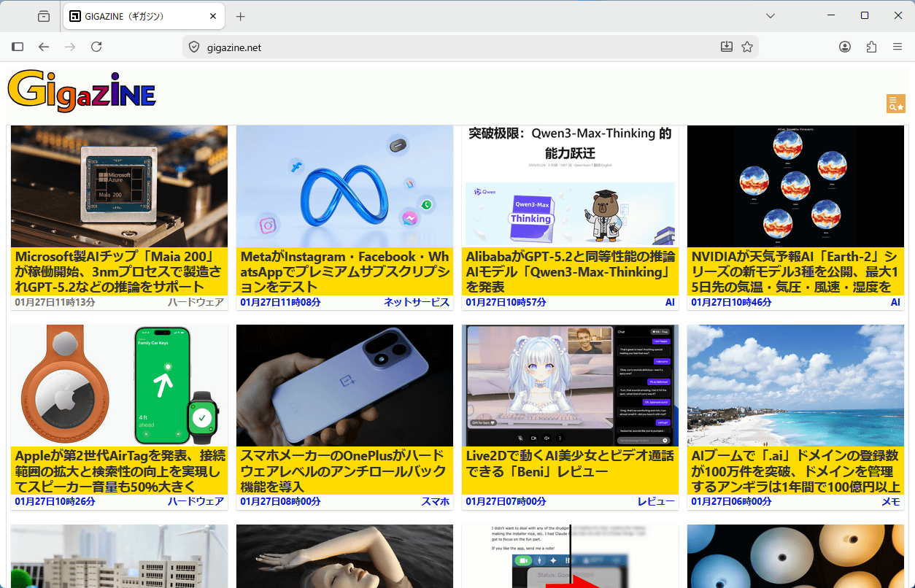Screen dimensions: 915x588
Task: Open the browser extensions puzzle icon
Action: tap(871, 46)
